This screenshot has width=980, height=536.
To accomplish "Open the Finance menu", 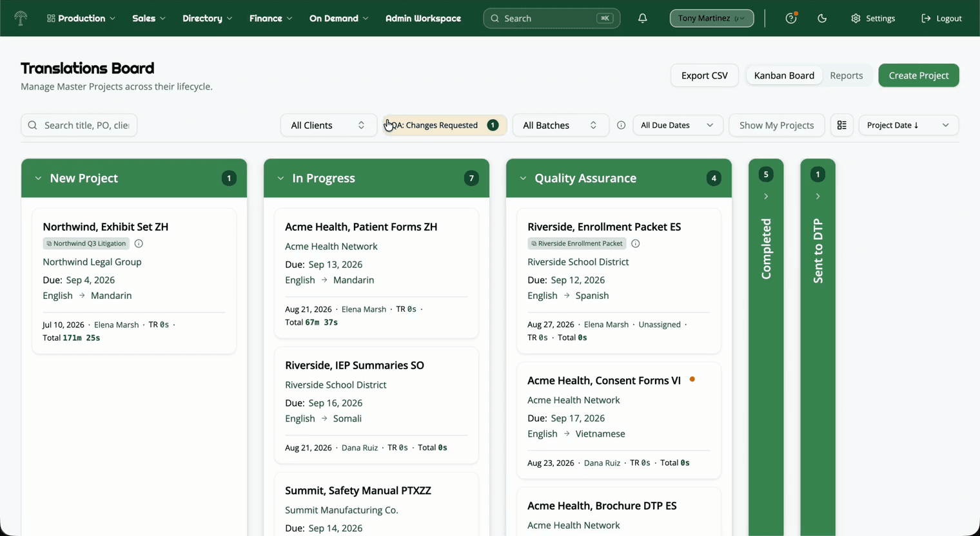I will coord(271,18).
